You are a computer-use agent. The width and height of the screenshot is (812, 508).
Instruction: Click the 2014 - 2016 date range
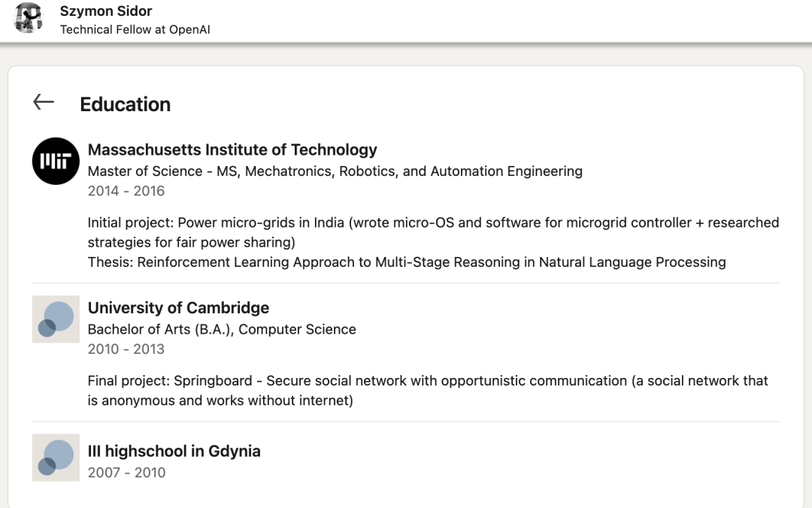tap(126, 191)
